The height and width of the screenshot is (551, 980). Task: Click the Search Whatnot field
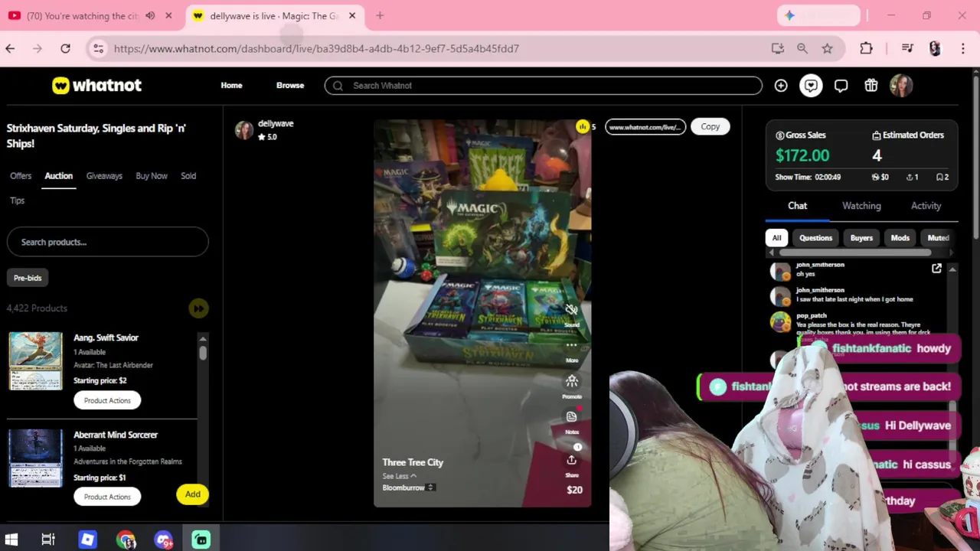pos(544,86)
